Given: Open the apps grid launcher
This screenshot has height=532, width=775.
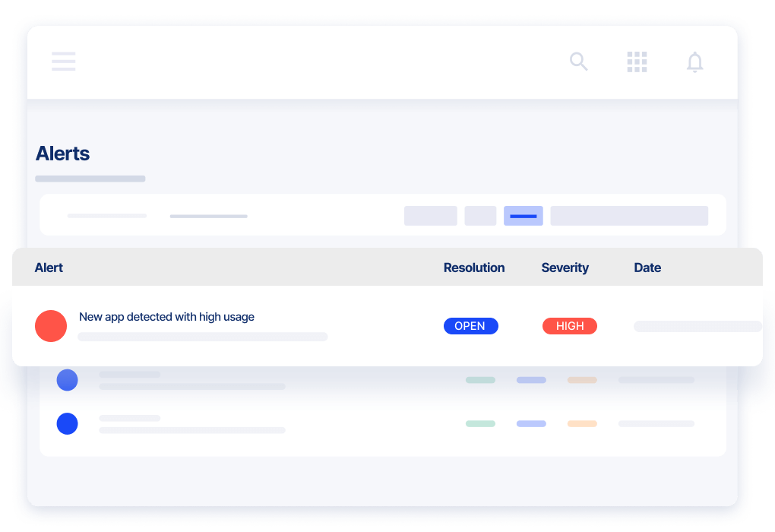Looking at the screenshot, I should click(637, 62).
